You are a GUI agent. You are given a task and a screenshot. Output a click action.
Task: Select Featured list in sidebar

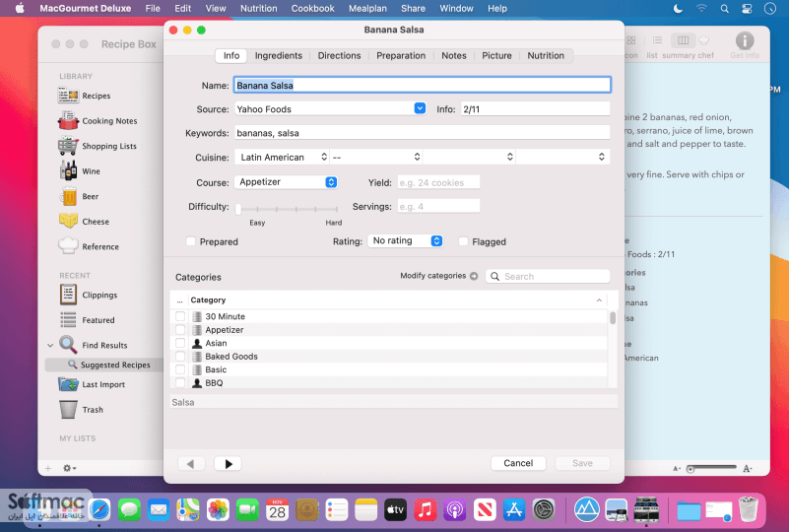[87, 320]
